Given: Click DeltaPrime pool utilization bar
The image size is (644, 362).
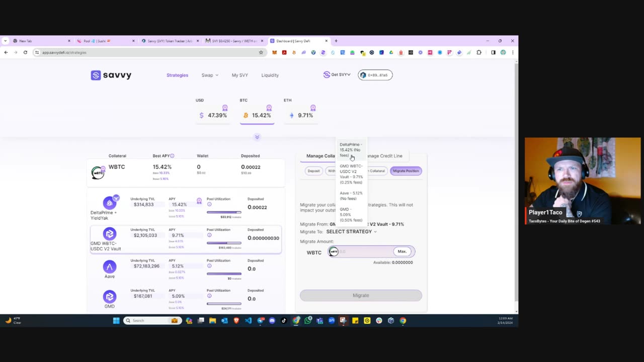Looking at the screenshot, I should (224, 212).
